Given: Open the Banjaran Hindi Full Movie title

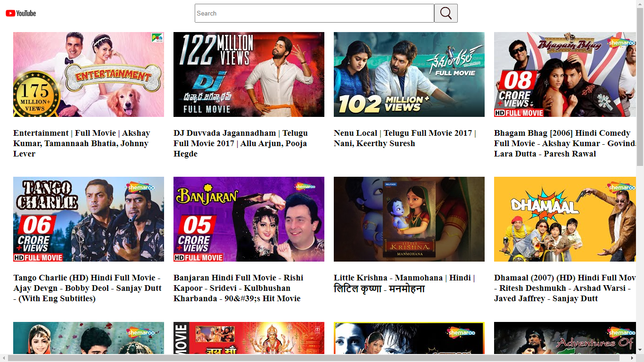Looking at the screenshot, I should [x=238, y=288].
